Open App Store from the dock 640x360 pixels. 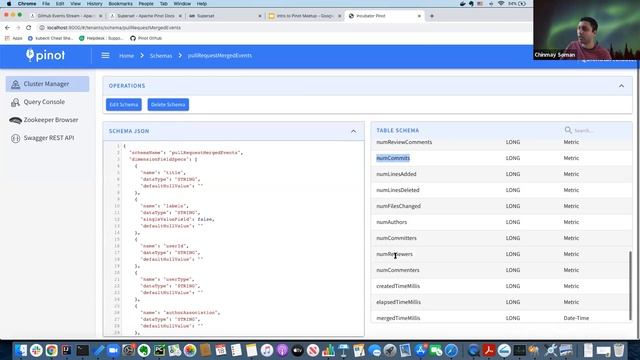[420, 350]
